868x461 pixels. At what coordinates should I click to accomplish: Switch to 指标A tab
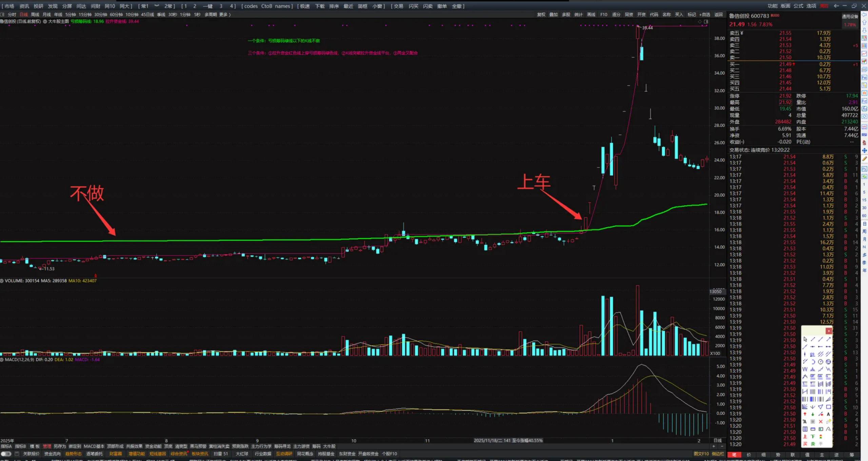(6, 446)
